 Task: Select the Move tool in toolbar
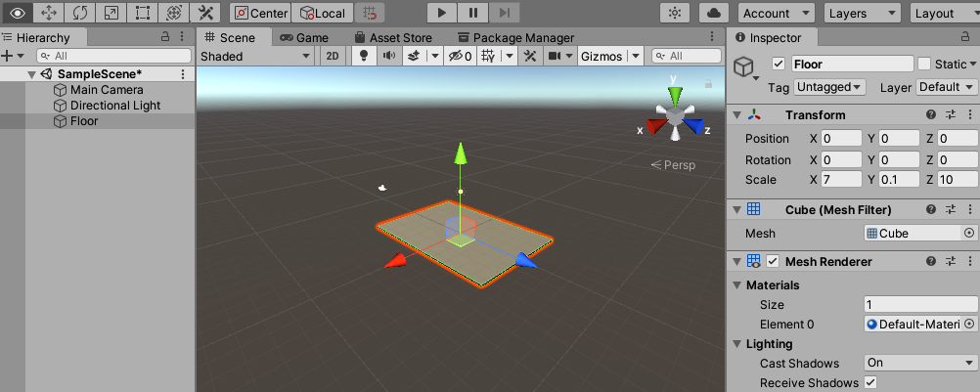tap(48, 13)
